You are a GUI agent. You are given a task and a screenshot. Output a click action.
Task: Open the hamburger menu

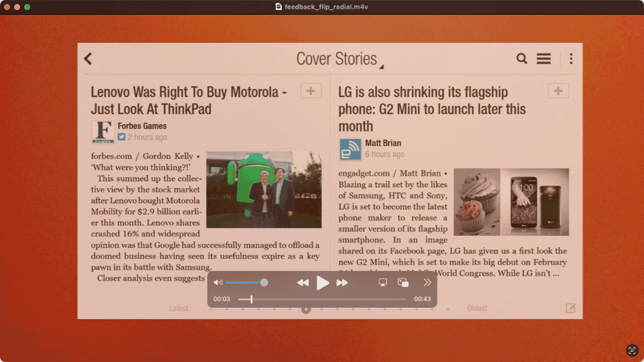(x=543, y=59)
